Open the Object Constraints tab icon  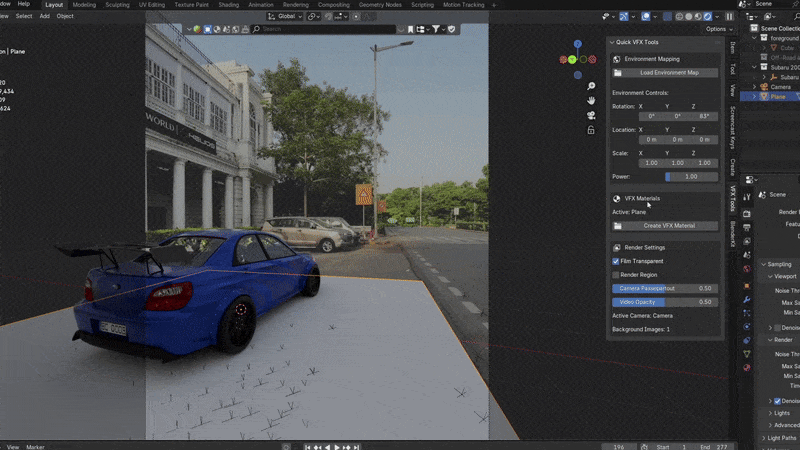click(x=747, y=340)
